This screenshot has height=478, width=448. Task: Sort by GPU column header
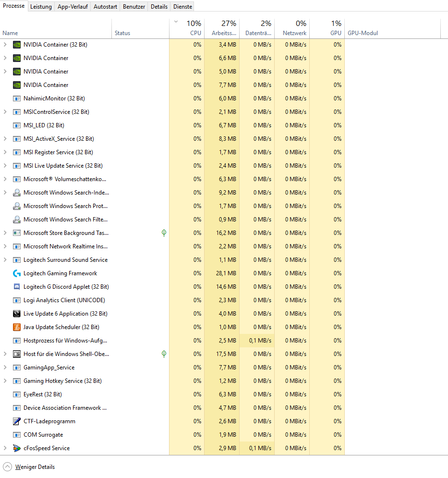(x=327, y=28)
